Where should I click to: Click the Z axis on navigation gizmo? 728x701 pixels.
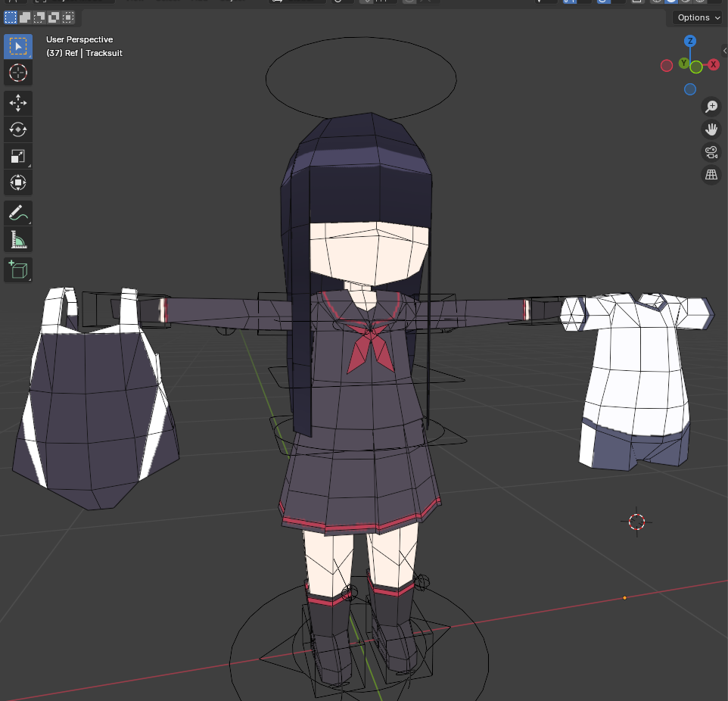point(690,41)
